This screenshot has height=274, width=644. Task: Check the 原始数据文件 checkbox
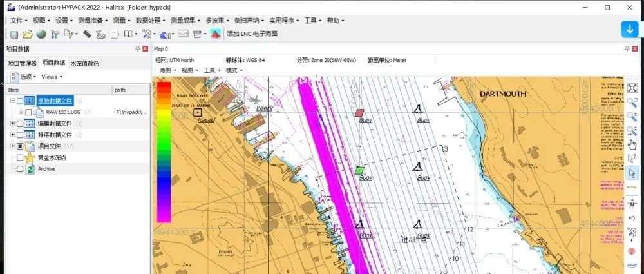[x=20, y=101]
